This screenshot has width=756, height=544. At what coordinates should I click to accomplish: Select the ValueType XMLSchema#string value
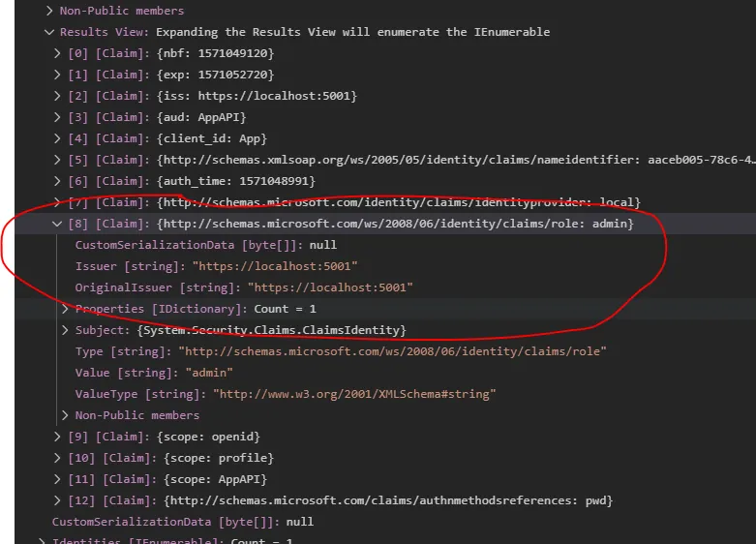(x=354, y=394)
